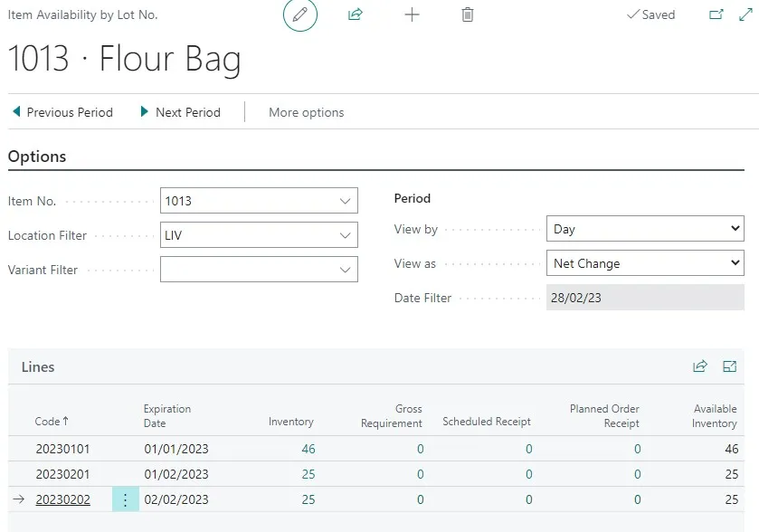Viewport: 759px width, 532px height.
Task: Click the Lines section expand icon
Action: [729, 366]
